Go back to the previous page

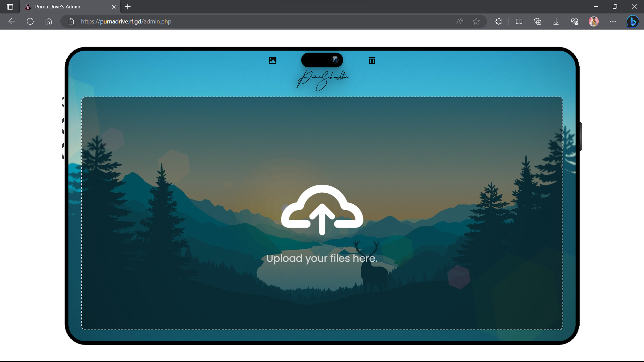point(12,21)
